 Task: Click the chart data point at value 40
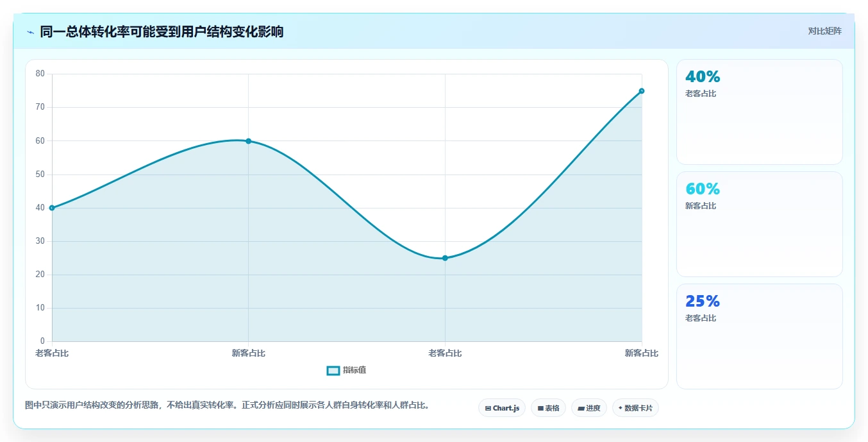pos(52,208)
